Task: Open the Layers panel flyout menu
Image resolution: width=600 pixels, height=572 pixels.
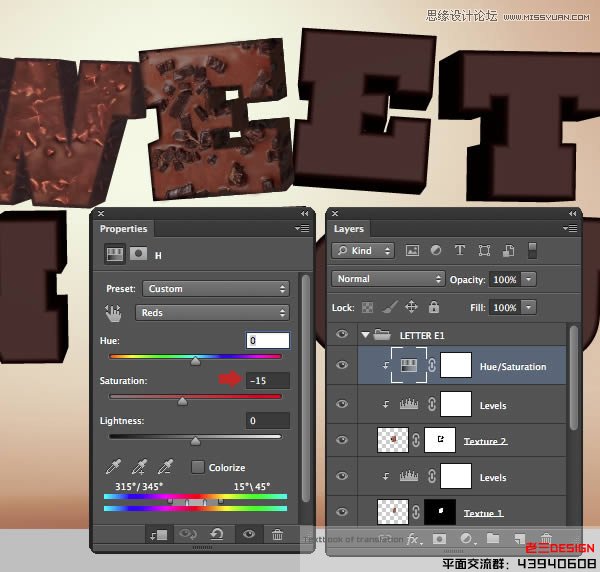Action: tap(570, 228)
